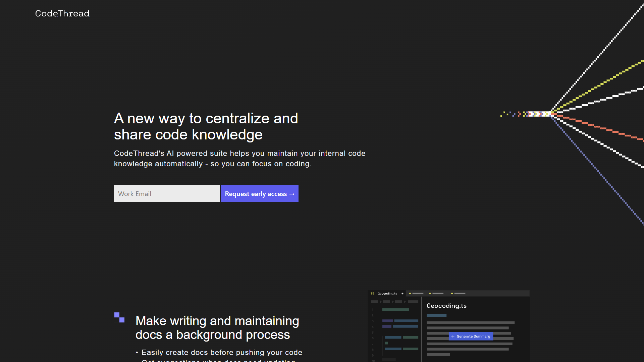
Task: Click line number 3 in editor gutter
Action: click(x=373, y=321)
